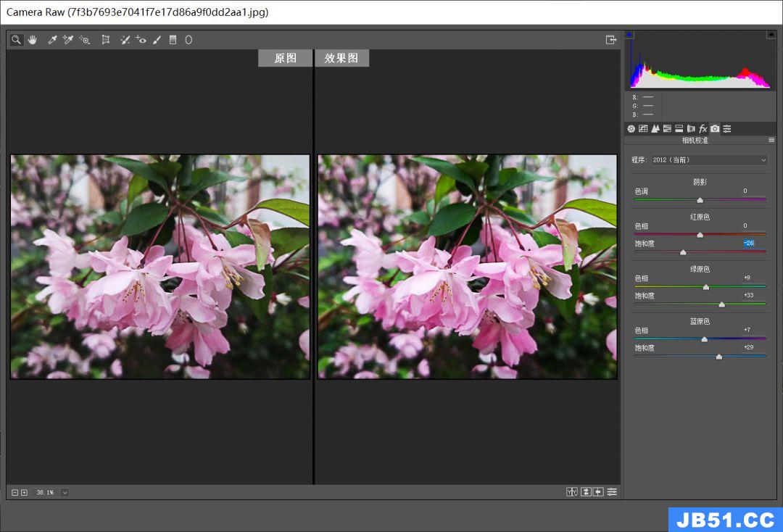Choose the Red Eye Removal tool
The width and height of the screenshot is (783, 532).
coord(141,40)
